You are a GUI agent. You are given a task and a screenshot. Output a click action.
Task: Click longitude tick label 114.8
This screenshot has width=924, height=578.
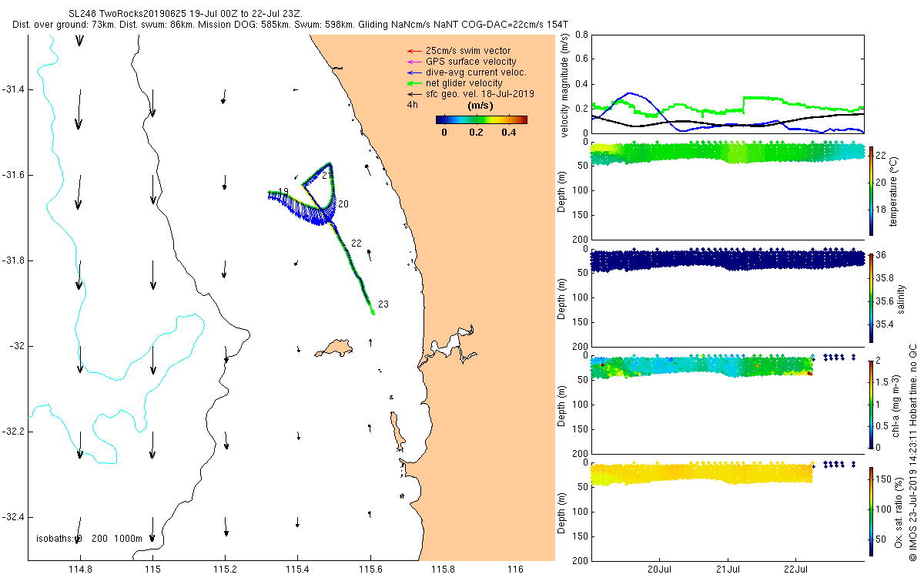(80, 570)
